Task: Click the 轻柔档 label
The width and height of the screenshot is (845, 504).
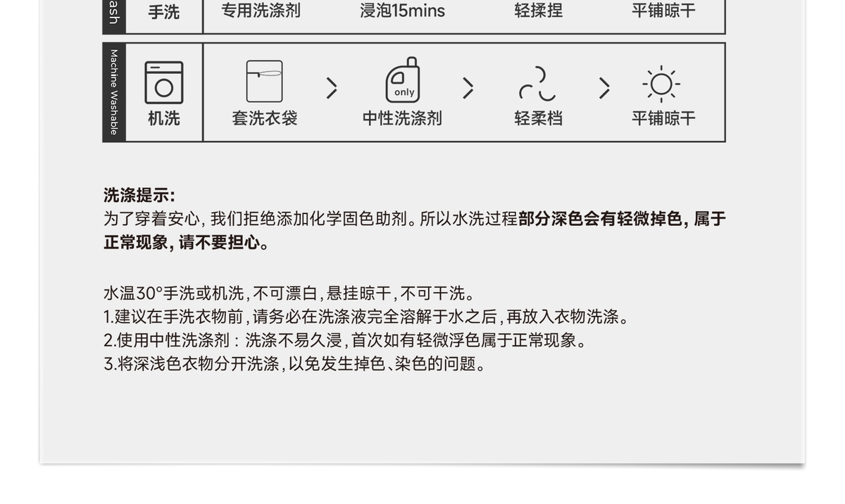Action: pos(538,118)
